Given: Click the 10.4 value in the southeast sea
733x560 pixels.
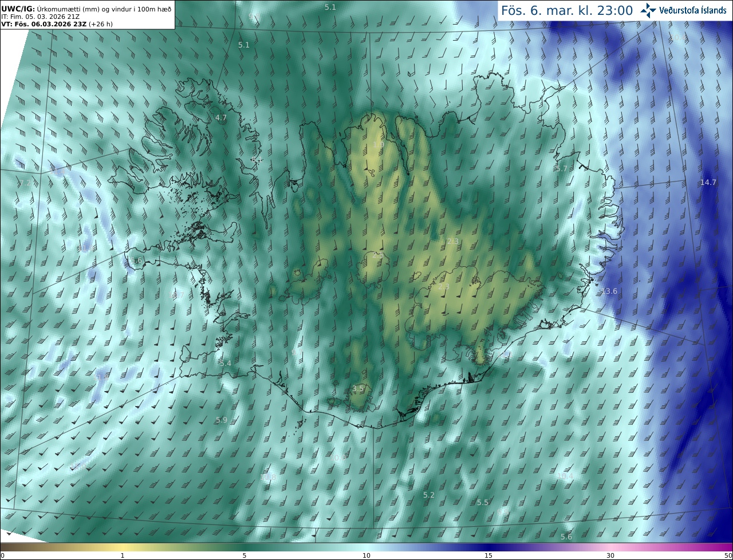Looking at the screenshot, I should click(x=565, y=476).
